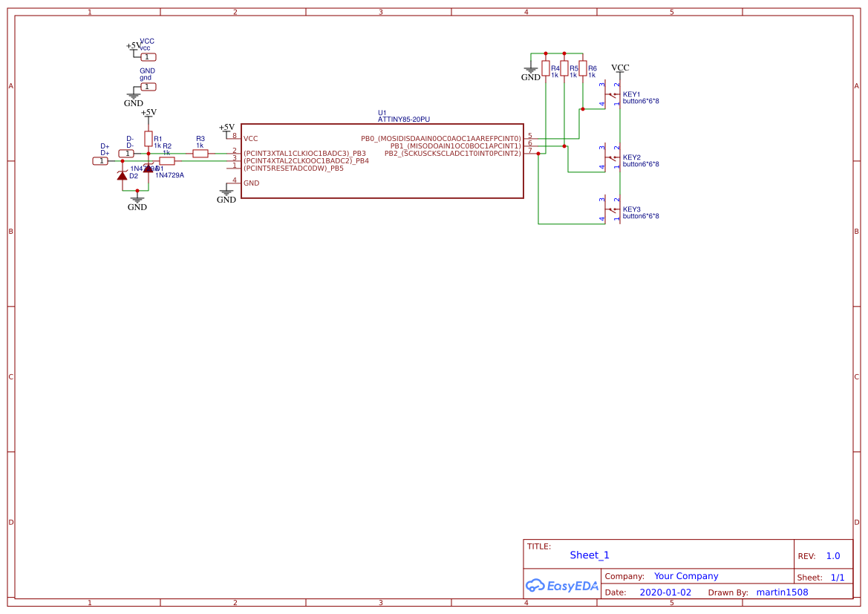Viewport: 868px width, 614px height.
Task: Click the drawn-by name martin1508
Action: 782,592
